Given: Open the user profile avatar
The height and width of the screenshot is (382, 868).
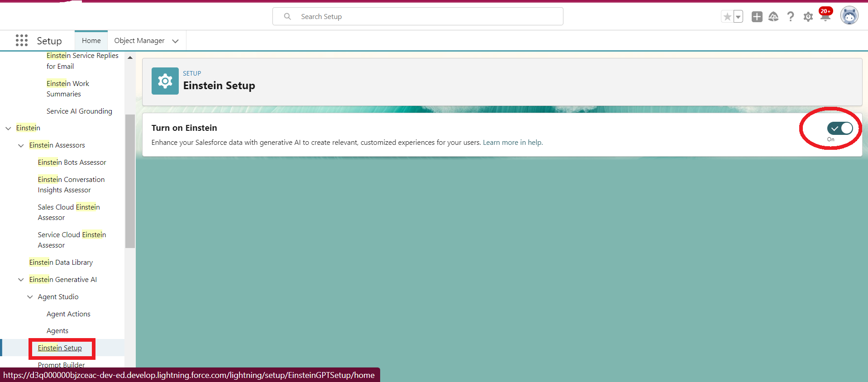Looking at the screenshot, I should point(849,16).
